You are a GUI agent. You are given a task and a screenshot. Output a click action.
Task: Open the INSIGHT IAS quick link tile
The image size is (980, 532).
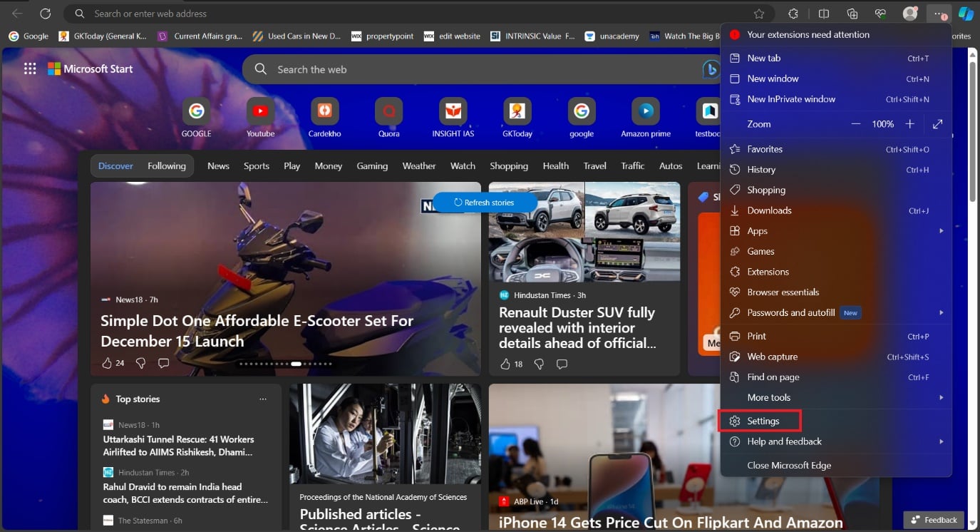pos(453,118)
